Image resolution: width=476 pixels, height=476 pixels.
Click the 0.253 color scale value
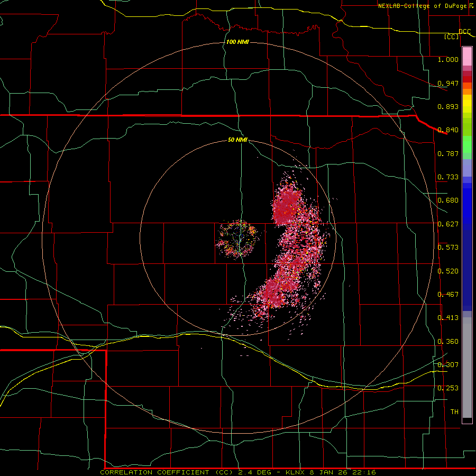point(448,388)
